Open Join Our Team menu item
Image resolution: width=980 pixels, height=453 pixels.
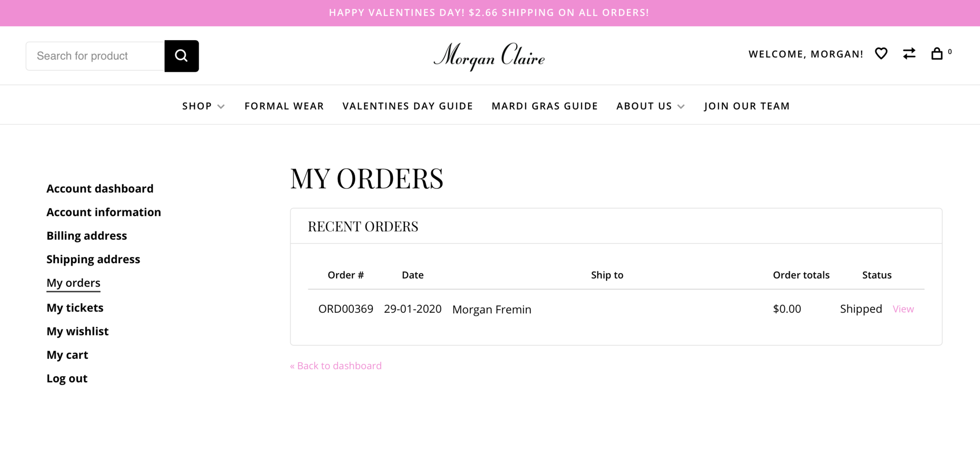pos(746,106)
